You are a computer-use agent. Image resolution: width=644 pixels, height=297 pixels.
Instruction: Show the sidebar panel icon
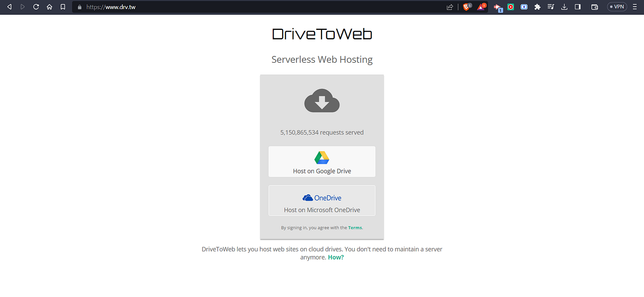point(577,7)
